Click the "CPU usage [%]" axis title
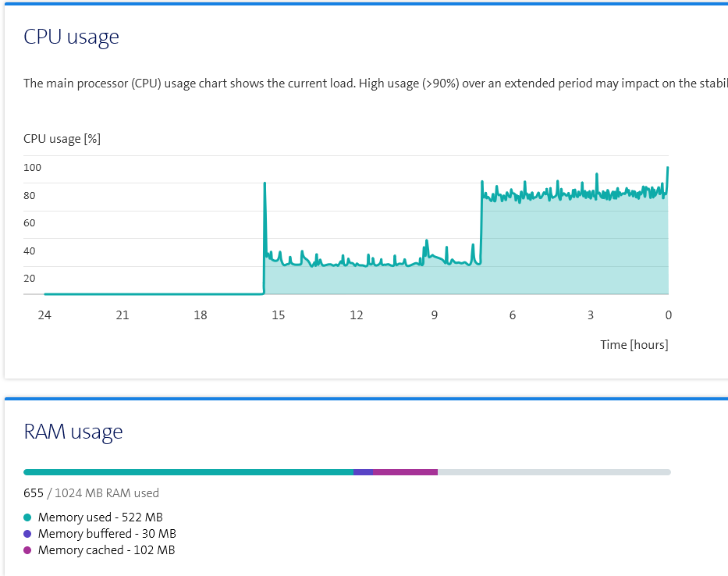 (x=62, y=139)
